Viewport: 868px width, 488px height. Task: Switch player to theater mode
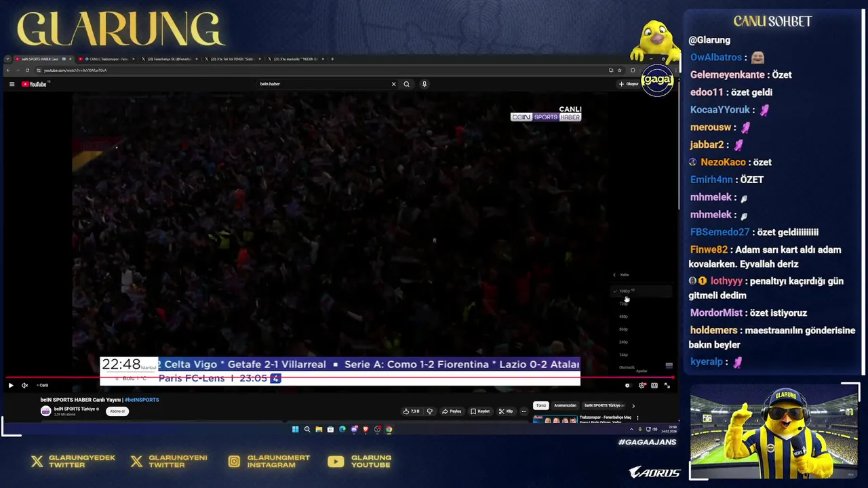[654, 385]
